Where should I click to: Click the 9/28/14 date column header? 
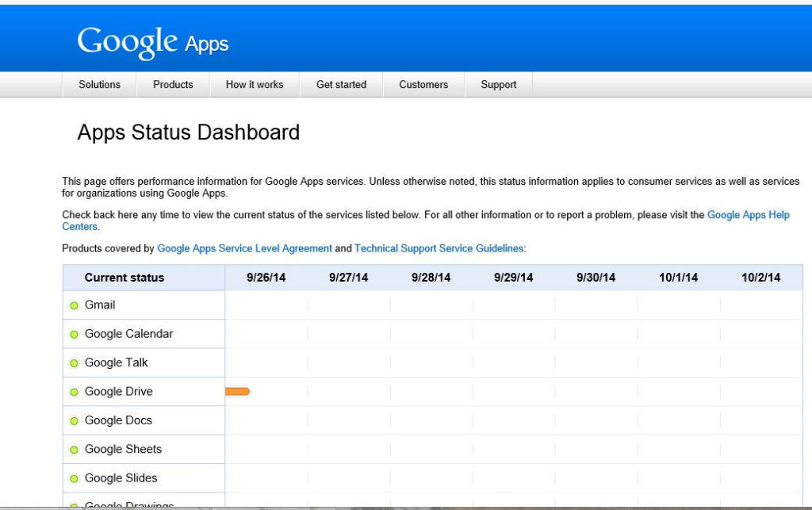click(431, 278)
